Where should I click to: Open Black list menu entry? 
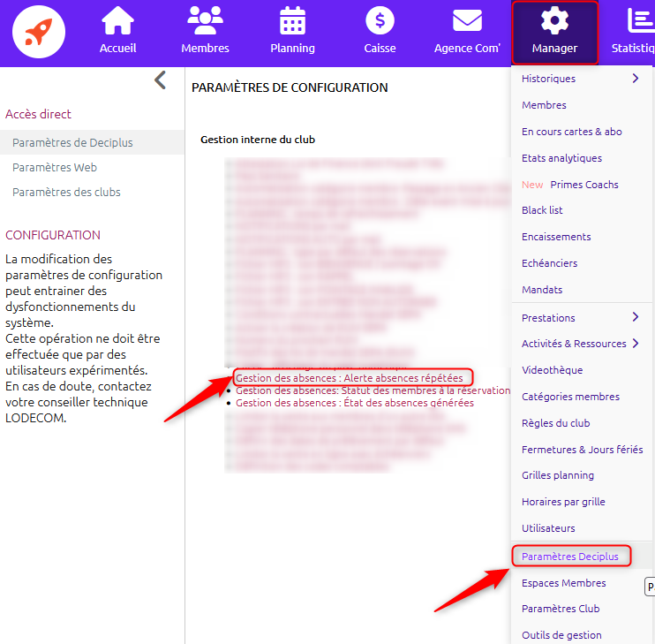coord(542,210)
